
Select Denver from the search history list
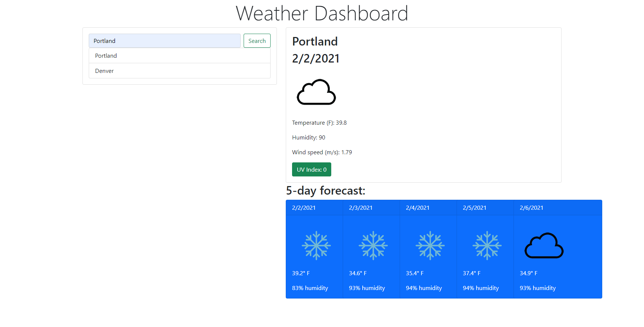[180, 71]
